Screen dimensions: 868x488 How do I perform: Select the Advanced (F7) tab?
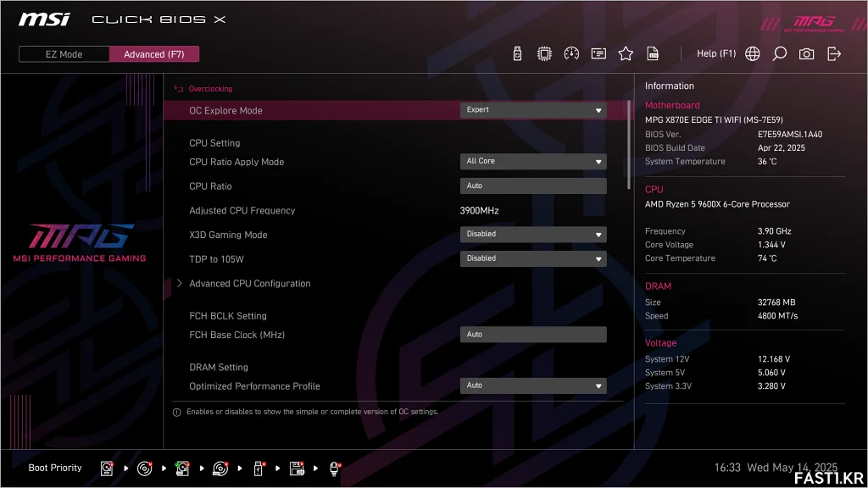(x=154, y=54)
